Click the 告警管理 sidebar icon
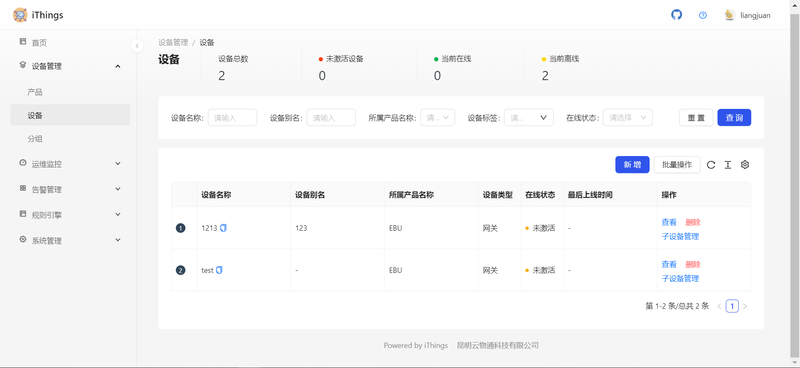Viewport: 800px width, 368px height. (x=22, y=188)
